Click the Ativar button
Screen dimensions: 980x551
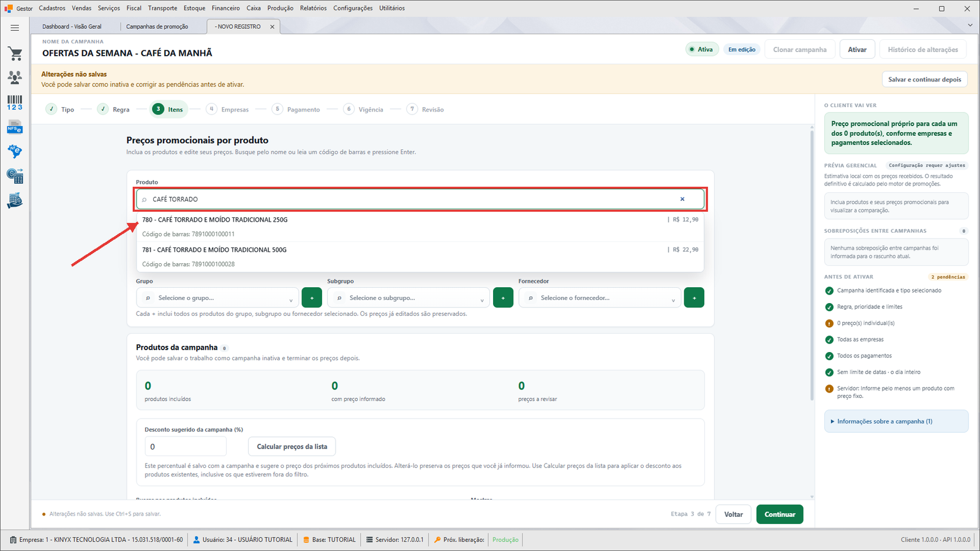tap(857, 50)
